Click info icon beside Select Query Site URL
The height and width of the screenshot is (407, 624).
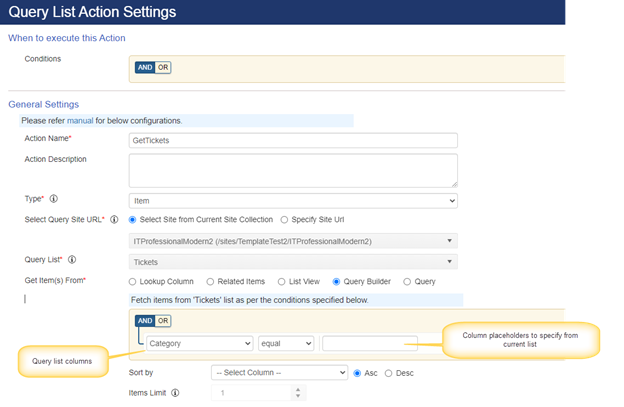(x=114, y=220)
